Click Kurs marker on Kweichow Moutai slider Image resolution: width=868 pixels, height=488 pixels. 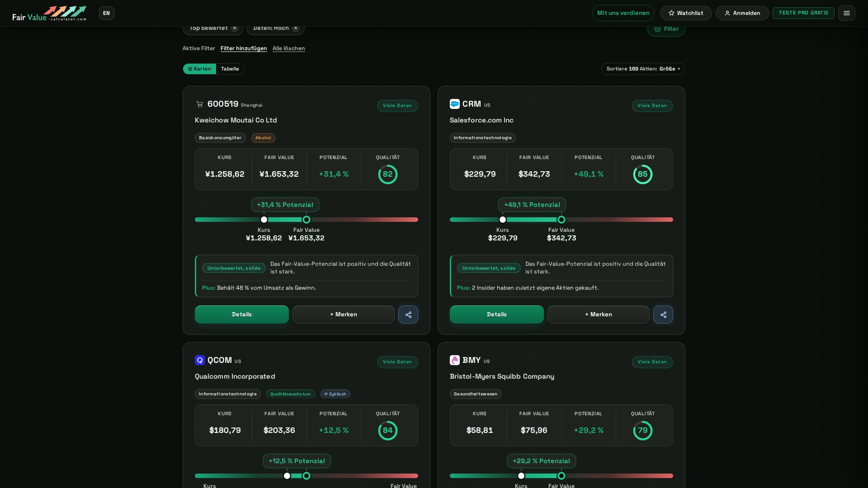point(264,220)
